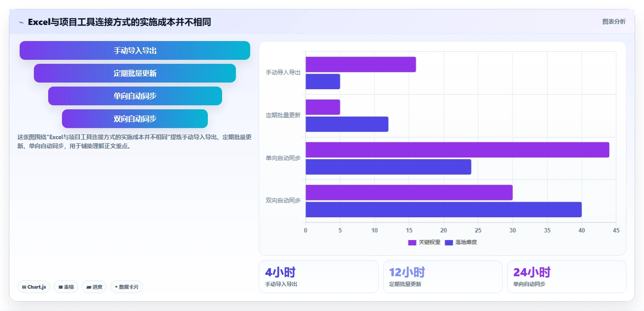Click the 图表分析 label in header
644x311 pixels.
(614, 21)
